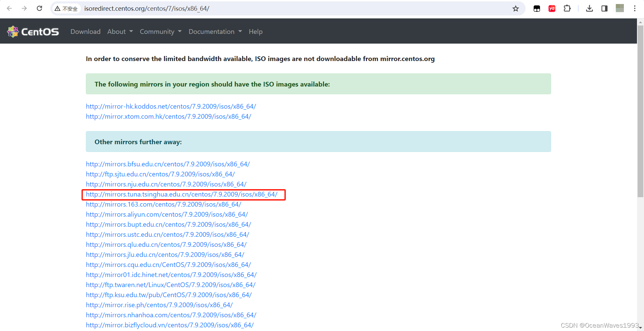This screenshot has height=331, width=644.
Task: Open the Download nav item
Action: pyautogui.click(x=86, y=32)
